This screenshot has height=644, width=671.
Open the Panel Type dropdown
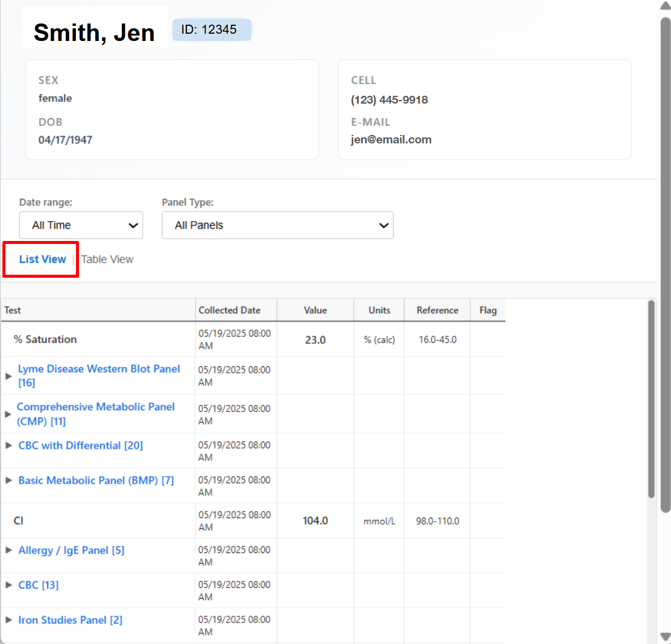(x=277, y=225)
